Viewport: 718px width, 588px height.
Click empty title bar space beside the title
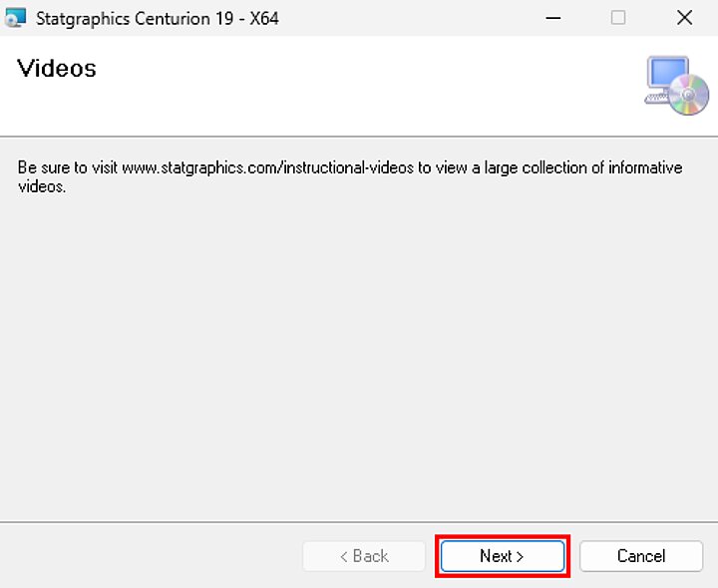(x=399, y=18)
